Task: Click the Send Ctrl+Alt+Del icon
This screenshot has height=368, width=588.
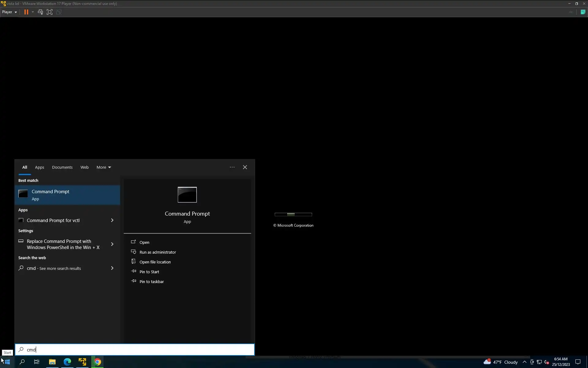Action: tap(40, 12)
